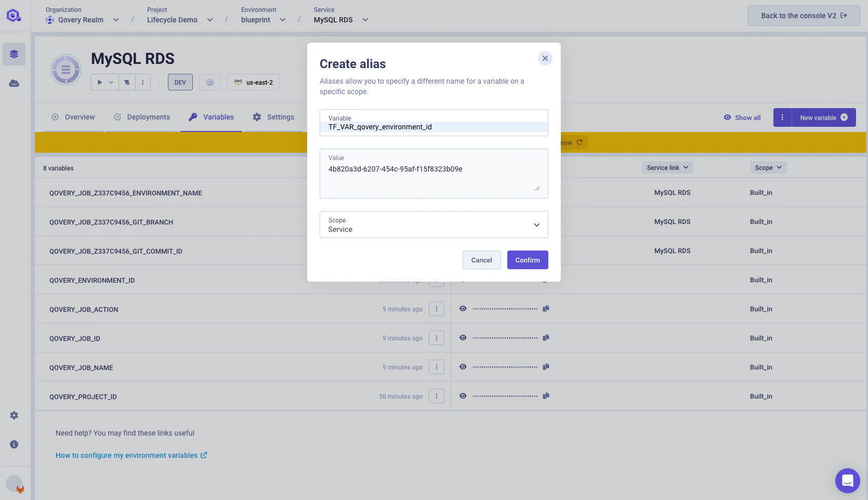The height and width of the screenshot is (500, 868).
Task: Open the Scope Service dropdown in dialog
Action: pyautogui.click(x=434, y=225)
